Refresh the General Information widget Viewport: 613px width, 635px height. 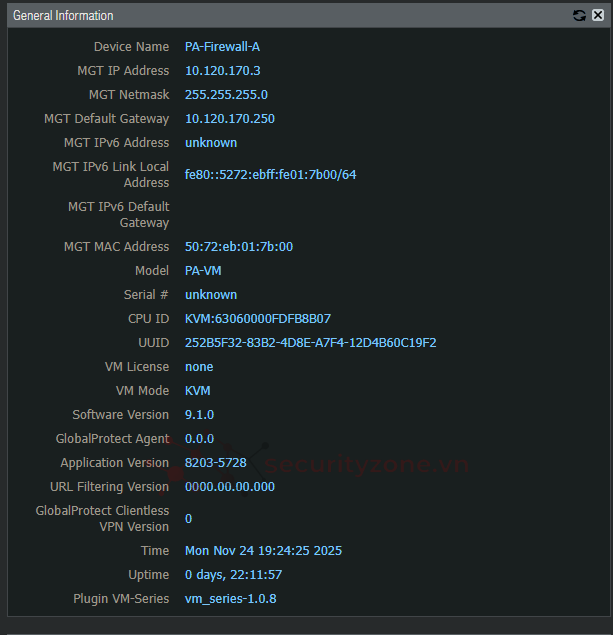[579, 16]
